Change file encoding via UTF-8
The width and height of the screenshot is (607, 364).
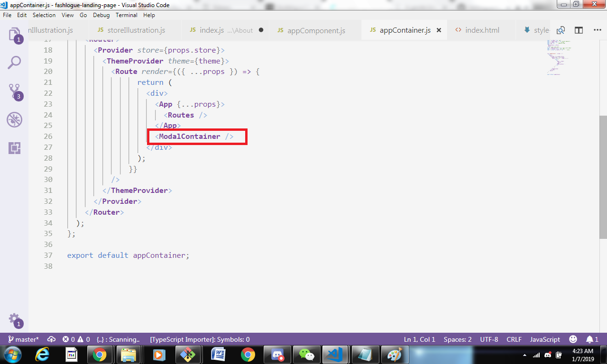tap(489, 339)
